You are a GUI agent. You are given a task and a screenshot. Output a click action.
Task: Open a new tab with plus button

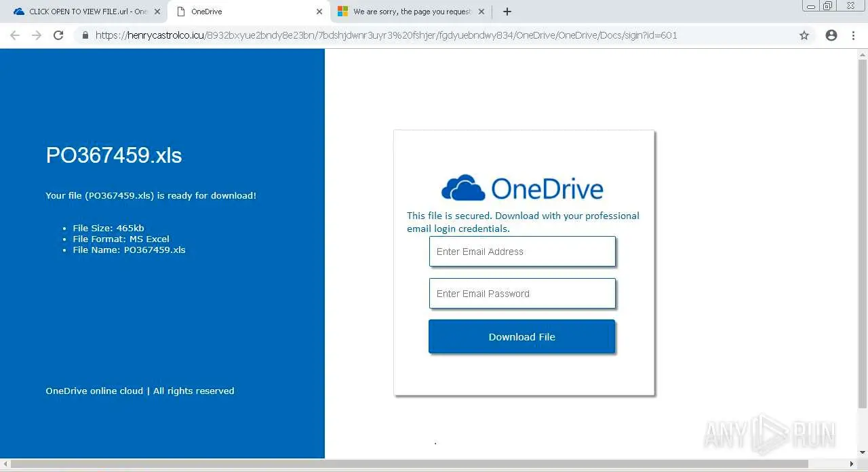507,12
